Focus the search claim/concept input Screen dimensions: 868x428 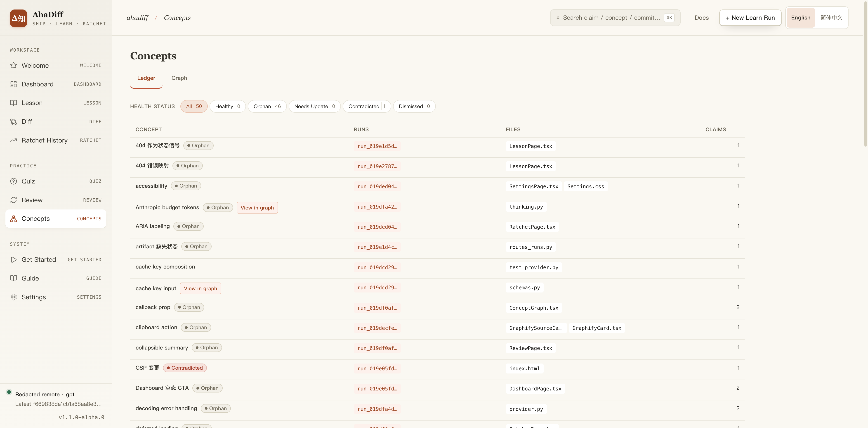click(x=615, y=18)
